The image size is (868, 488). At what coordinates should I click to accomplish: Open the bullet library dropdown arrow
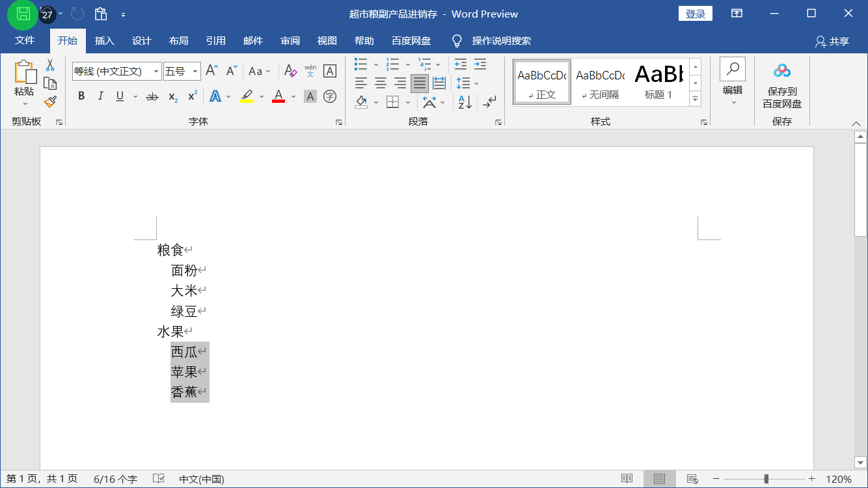(376, 64)
